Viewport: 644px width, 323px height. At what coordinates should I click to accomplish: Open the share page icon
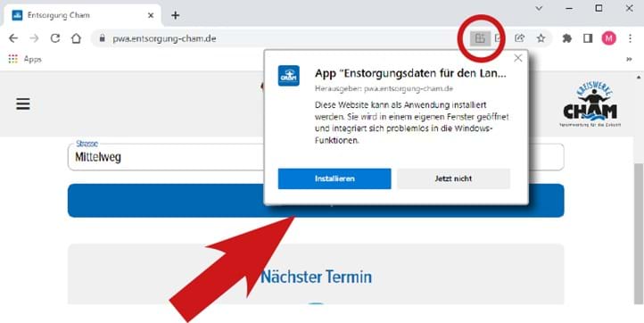coord(519,38)
